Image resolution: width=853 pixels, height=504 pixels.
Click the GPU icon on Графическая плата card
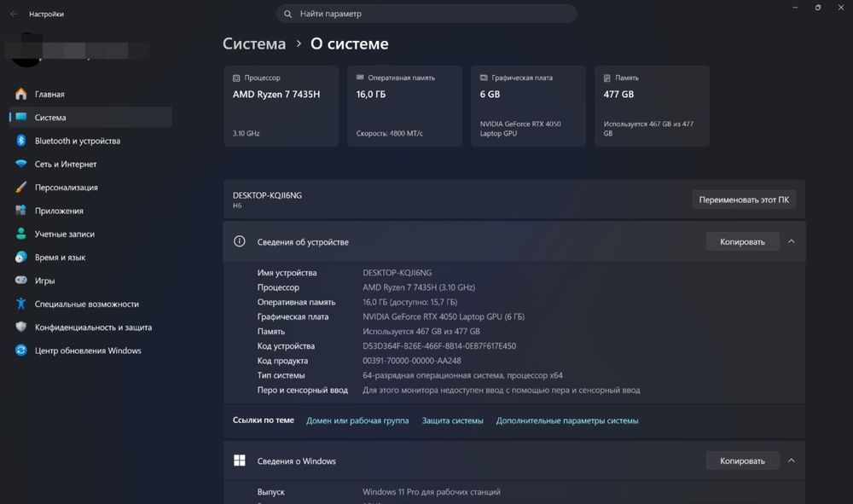click(484, 78)
